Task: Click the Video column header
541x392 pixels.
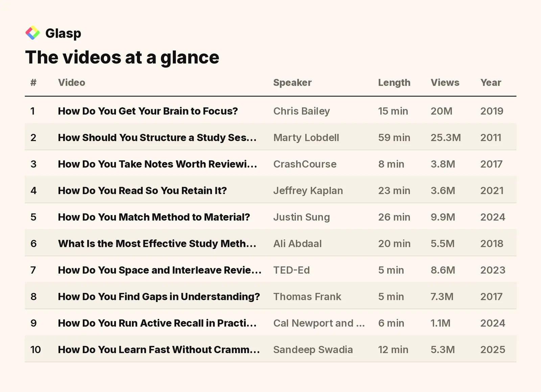Action: point(71,83)
